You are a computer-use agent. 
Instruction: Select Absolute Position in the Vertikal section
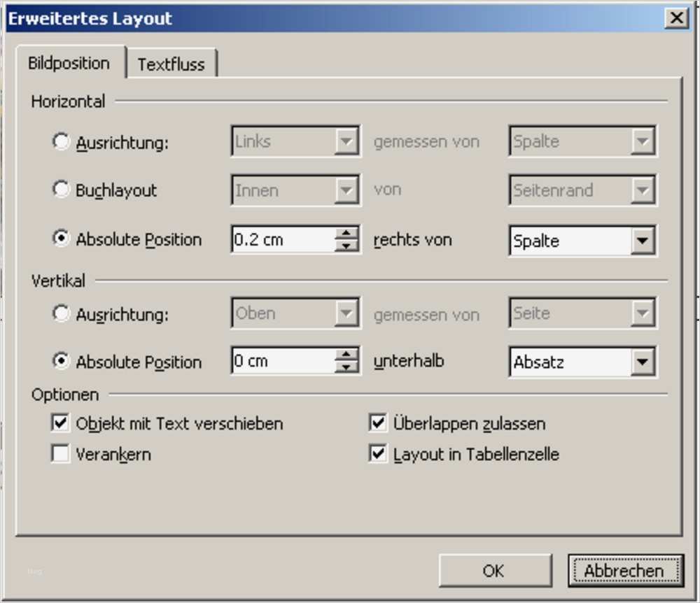click(x=62, y=361)
